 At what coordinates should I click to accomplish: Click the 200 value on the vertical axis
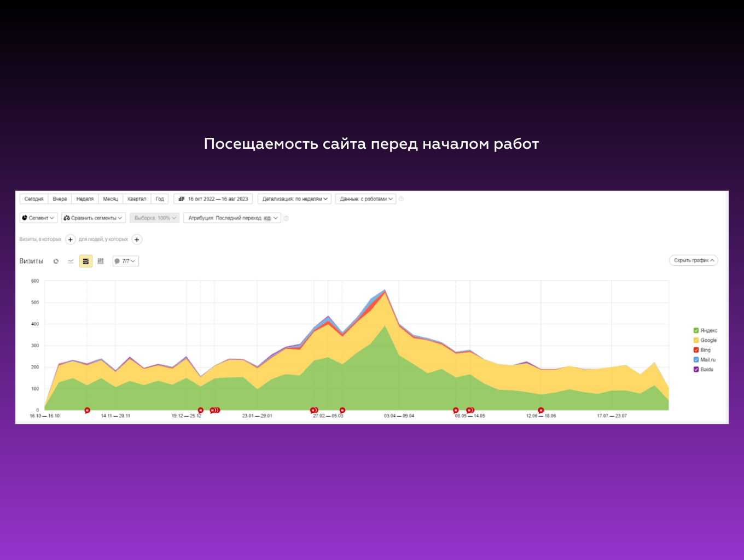point(35,367)
